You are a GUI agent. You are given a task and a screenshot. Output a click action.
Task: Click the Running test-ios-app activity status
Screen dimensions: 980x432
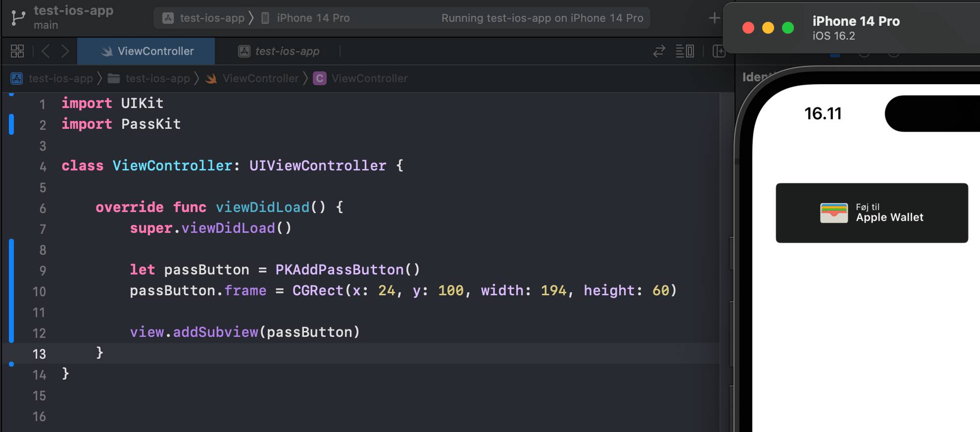(x=542, y=18)
